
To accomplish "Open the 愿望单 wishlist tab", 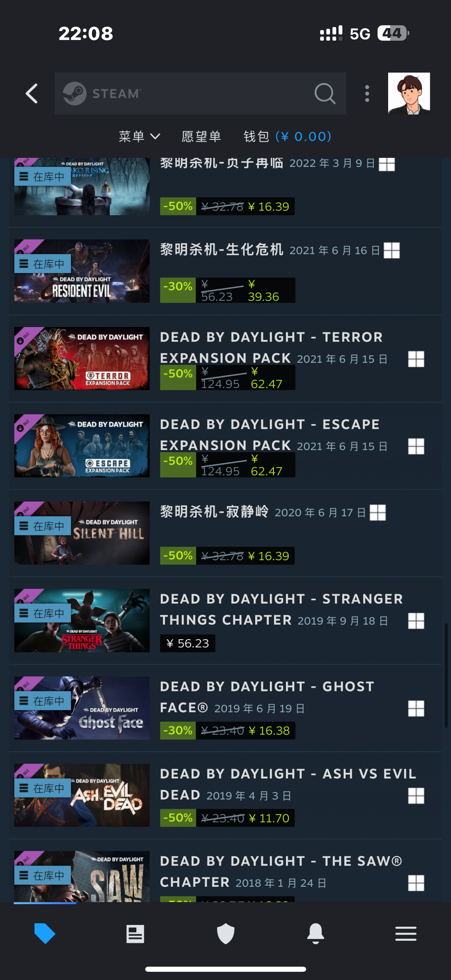I will [202, 136].
